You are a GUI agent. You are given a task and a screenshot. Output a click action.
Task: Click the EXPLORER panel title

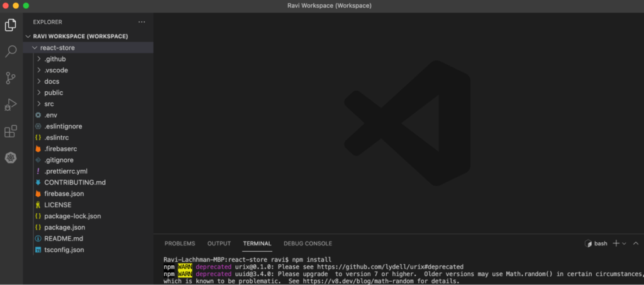pos(48,22)
